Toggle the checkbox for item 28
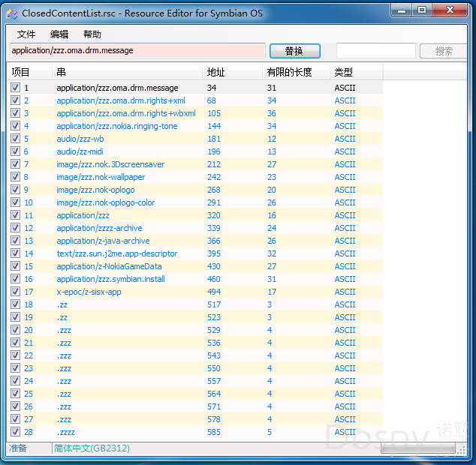Viewport: 476px width, 465px height. tap(15, 432)
